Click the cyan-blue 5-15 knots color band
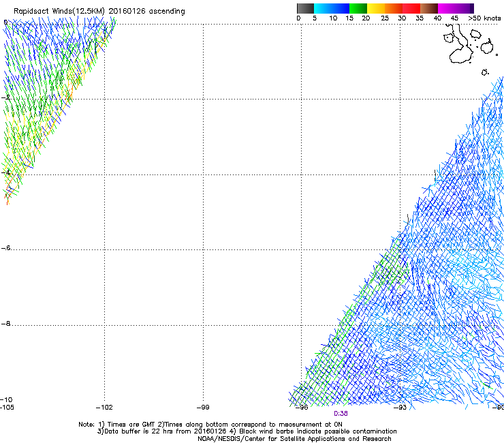Image resolution: width=504 pixels, height=443 pixels. 332,8
